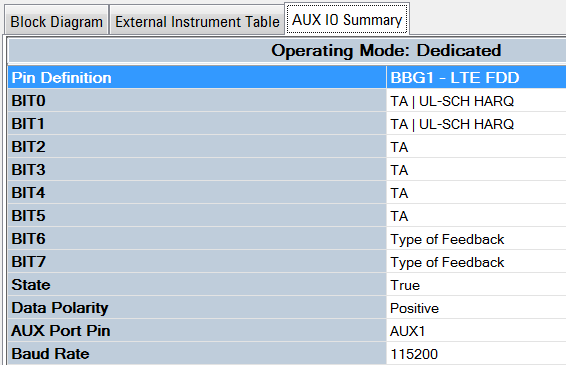Click the BIT3 row label
Image resolution: width=566 pixels, height=365 pixels.
coord(197,170)
